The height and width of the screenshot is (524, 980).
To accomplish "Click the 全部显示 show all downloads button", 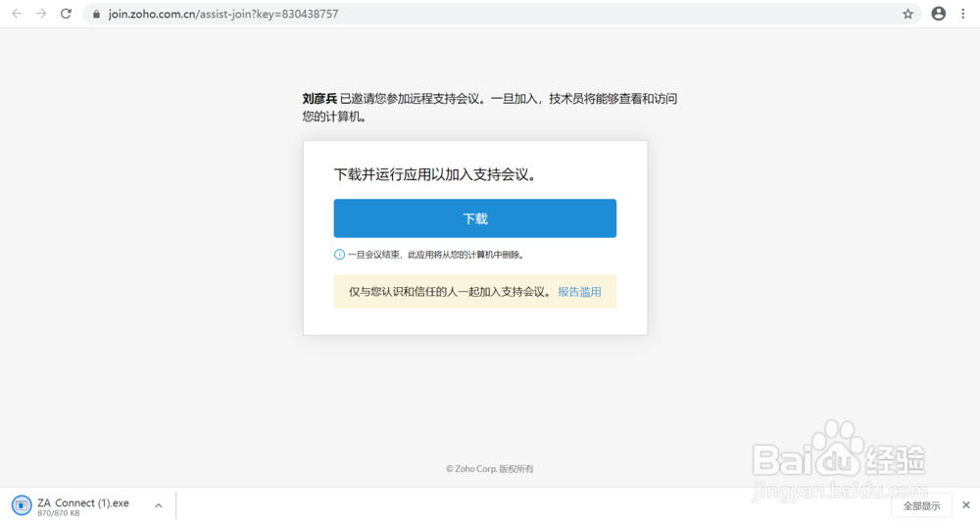I will coord(921,506).
